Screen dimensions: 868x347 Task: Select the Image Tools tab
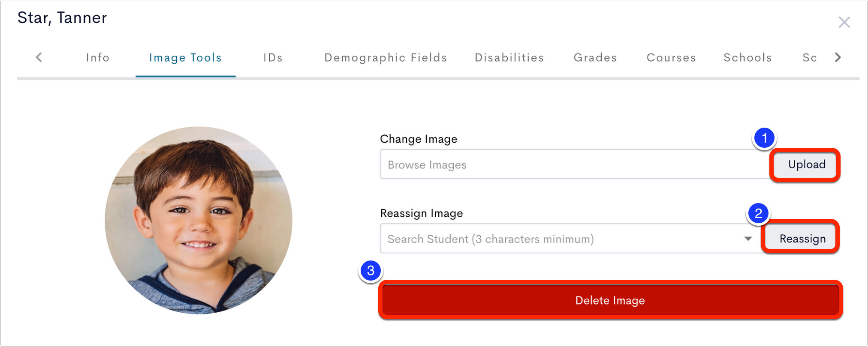point(185,57)
